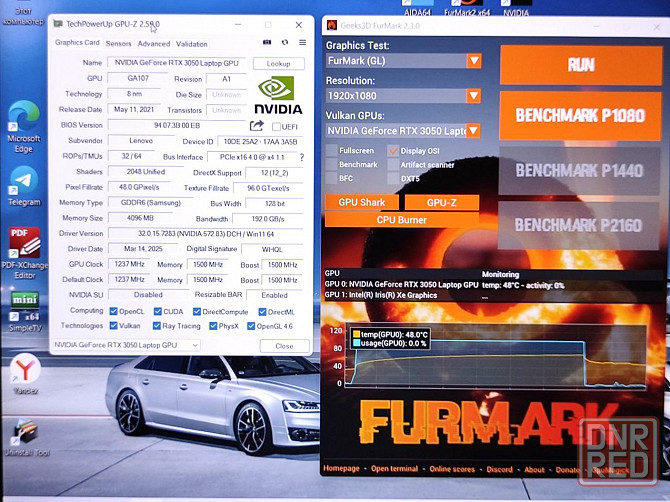Click the Open terminal link
Screen dimensions: 670x502
pos(394,469)
